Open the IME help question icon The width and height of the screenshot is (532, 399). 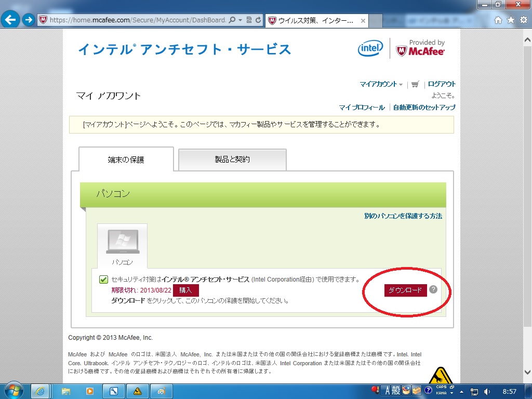coord(428,390)
